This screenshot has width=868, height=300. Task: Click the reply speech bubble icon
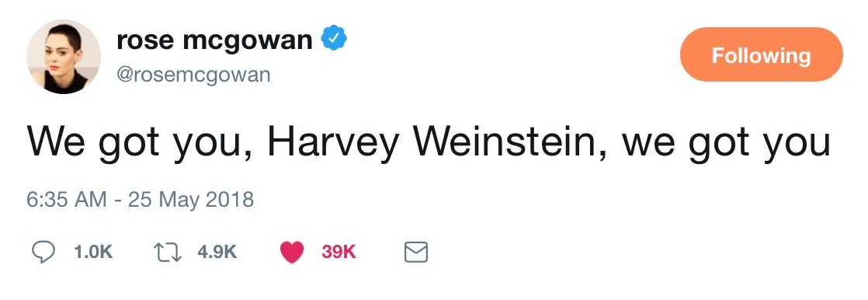[43, 253]
